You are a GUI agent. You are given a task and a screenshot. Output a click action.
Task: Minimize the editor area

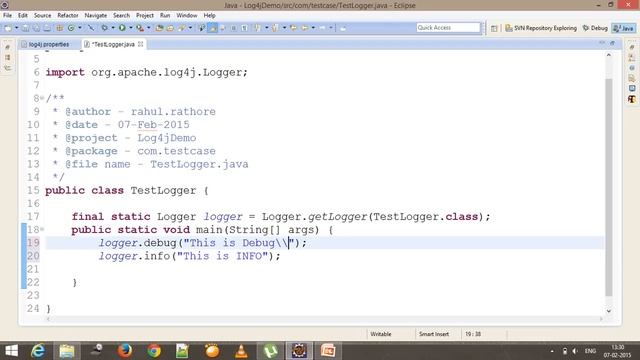(602, 43)
